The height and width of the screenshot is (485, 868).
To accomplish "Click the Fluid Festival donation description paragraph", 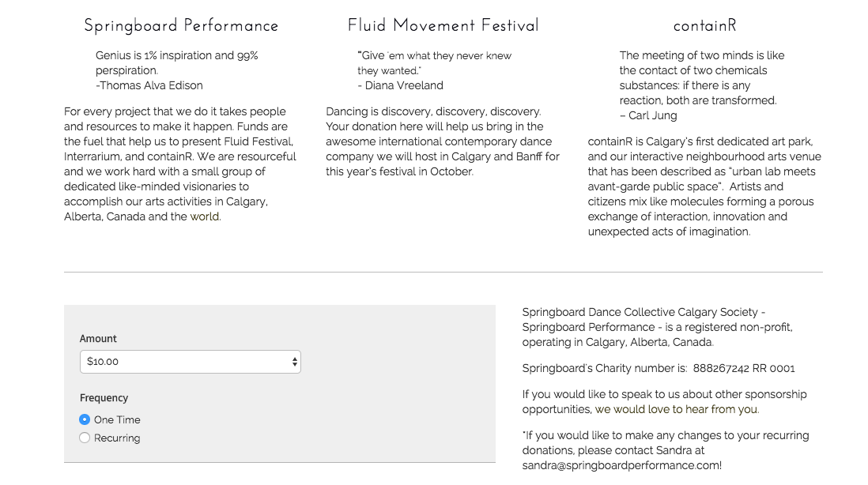I will 443,141.
